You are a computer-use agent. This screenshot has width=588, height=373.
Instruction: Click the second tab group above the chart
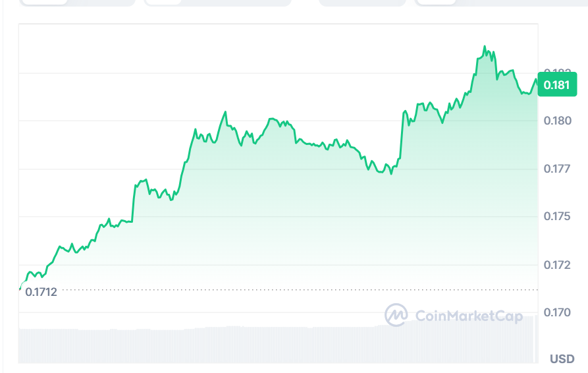coord(217,3)
